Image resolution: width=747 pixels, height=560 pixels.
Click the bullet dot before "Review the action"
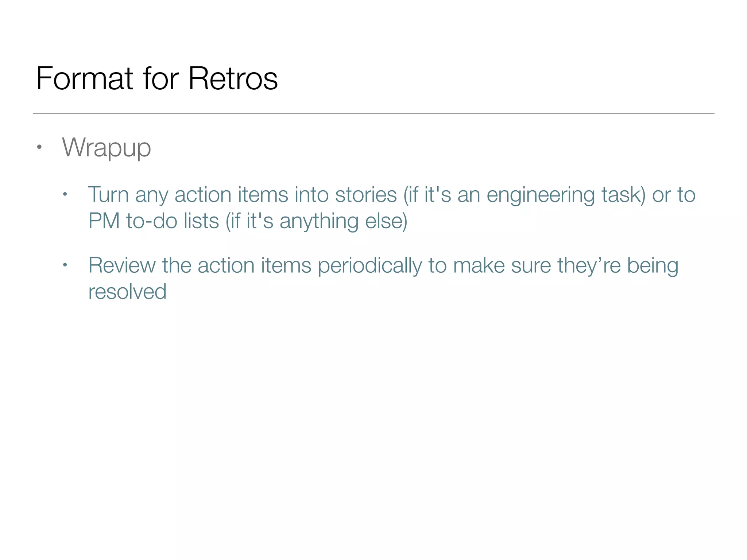pyautogui.click(x=65, y=265)
